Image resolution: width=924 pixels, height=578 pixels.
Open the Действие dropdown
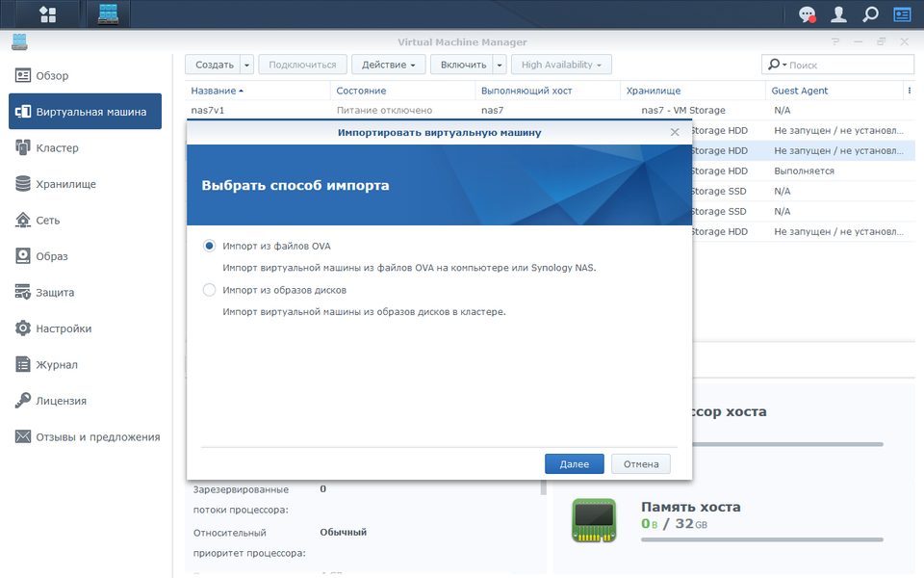click(x=388, y=65)
